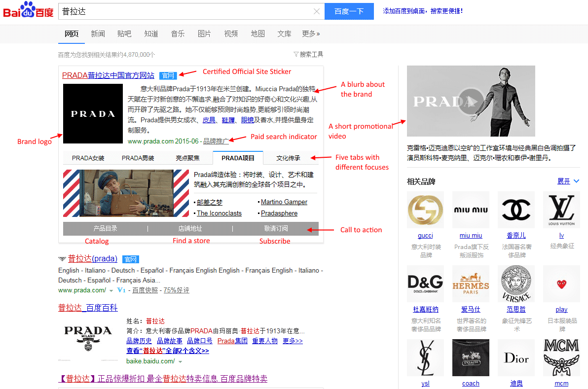This screenshot has width=588, height=389.
Task: Expand the 相关品牌 list with 展开
Action: pyautogui.click(x=568, y=181)
